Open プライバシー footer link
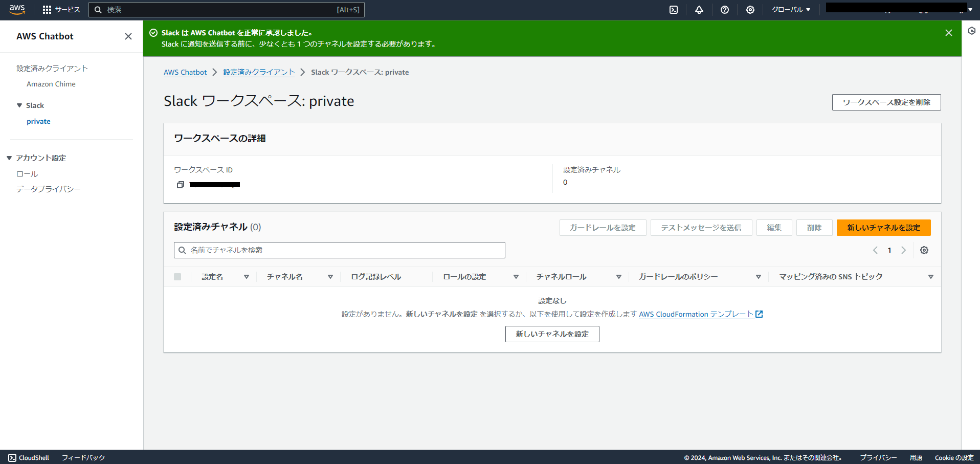The height and width of the screenshot is (464, 980). 878,458
